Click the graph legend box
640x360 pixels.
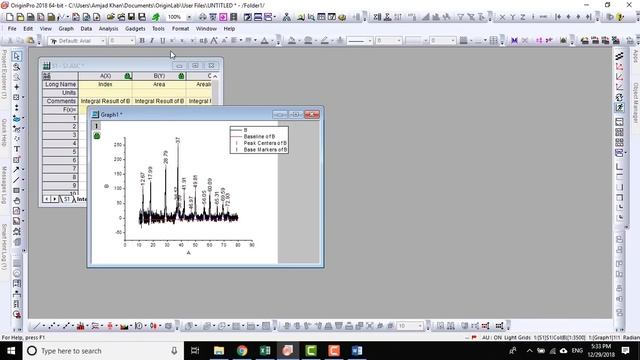point(259,140)
